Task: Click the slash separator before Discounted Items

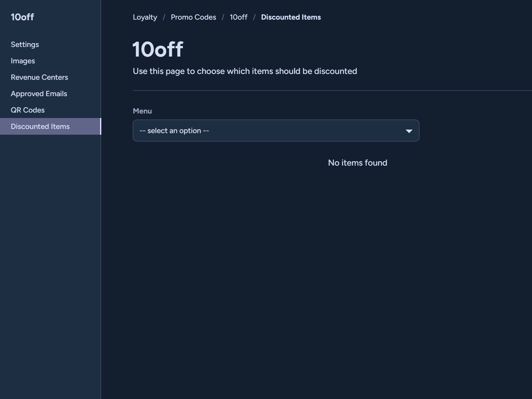Action: tap(254, 17)
